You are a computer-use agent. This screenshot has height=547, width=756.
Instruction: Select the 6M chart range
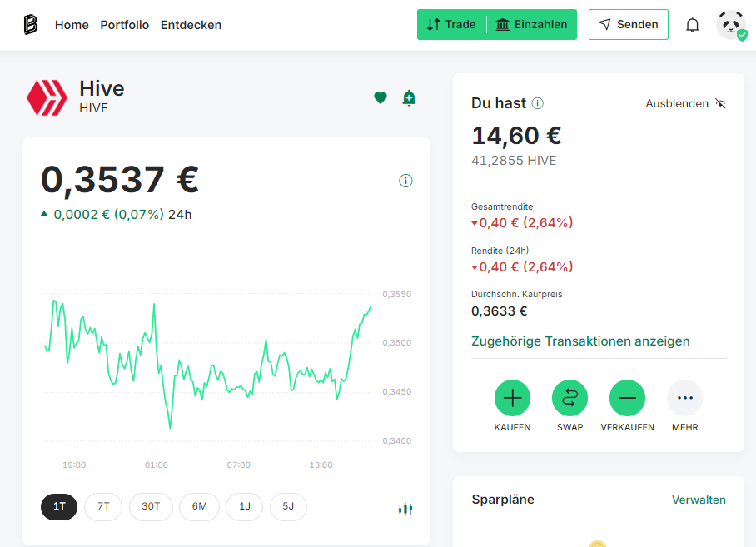tap(199, 506)
